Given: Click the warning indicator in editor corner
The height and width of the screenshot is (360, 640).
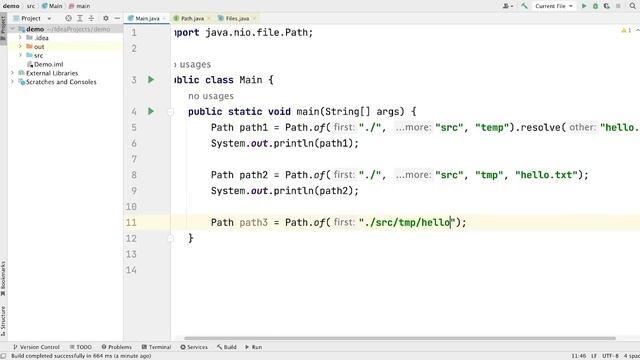Looking at the screenshot, I should (x=626, y=30).
